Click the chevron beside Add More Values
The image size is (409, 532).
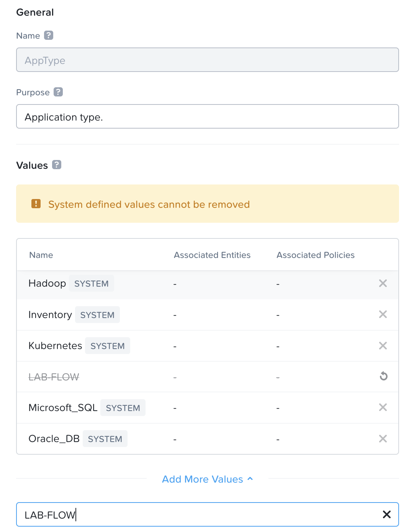[250, 478]
